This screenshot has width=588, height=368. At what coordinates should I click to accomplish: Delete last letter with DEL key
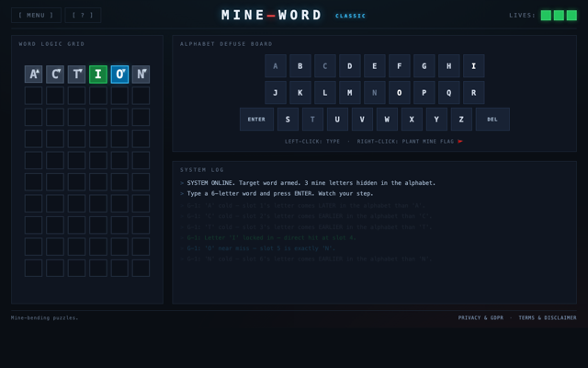click(492, 119)
